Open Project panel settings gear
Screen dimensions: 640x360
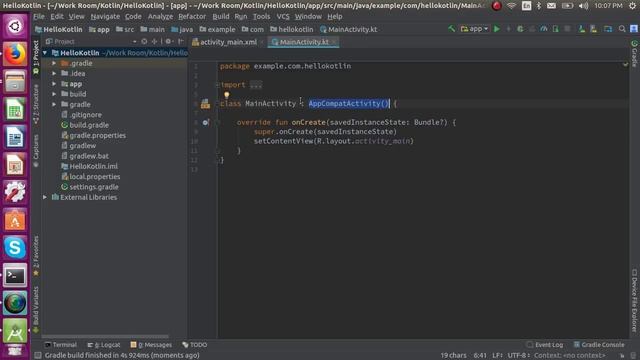[x=168, y=42]
